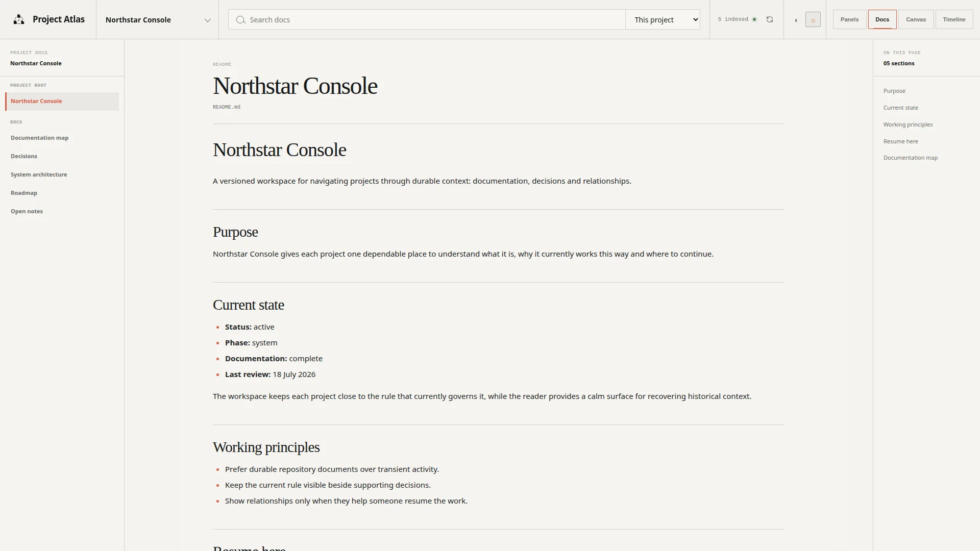
Task: Select the light theme sun icon
Action: click(x=813, y=20)
